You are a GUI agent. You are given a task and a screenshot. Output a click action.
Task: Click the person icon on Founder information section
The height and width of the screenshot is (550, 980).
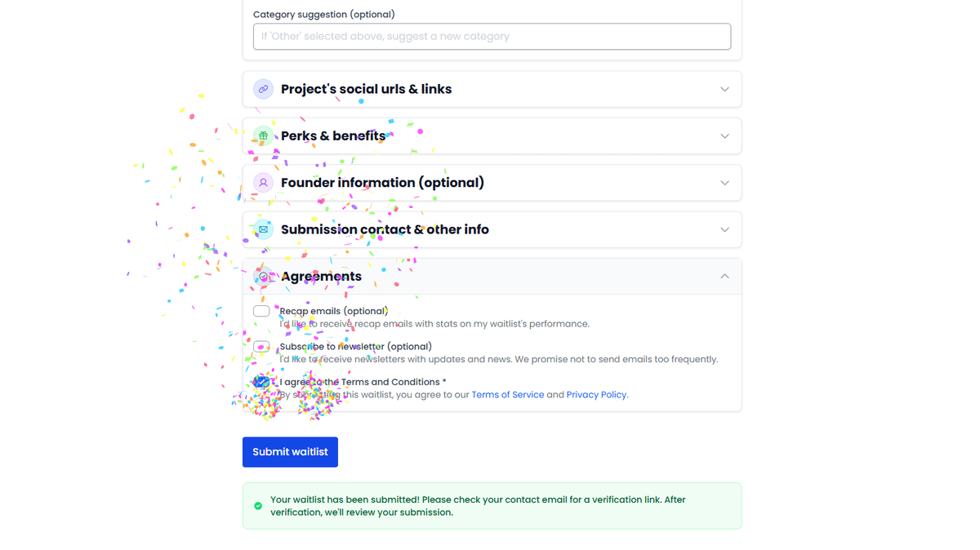[263, 183]
